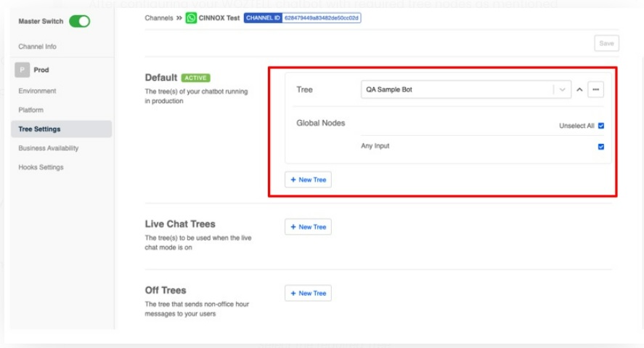Open the Channel Info section

37,46
